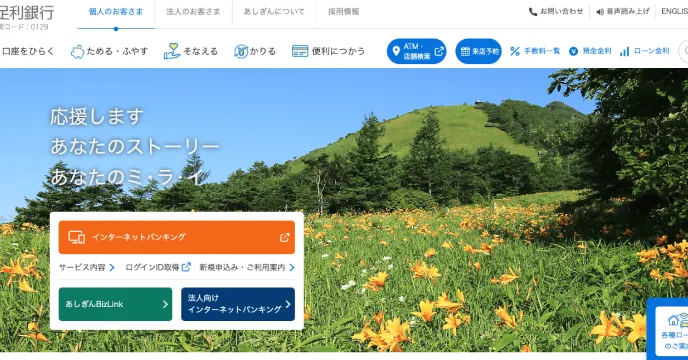Screen dimensions: 688x360
Task: Switch to 法人のお客さま tab
Action: (x=193, y=12)
